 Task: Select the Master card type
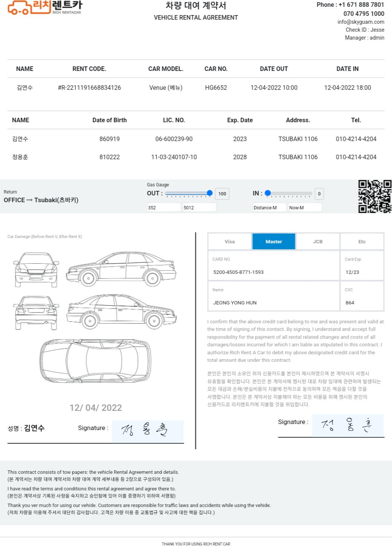[274, 241]
